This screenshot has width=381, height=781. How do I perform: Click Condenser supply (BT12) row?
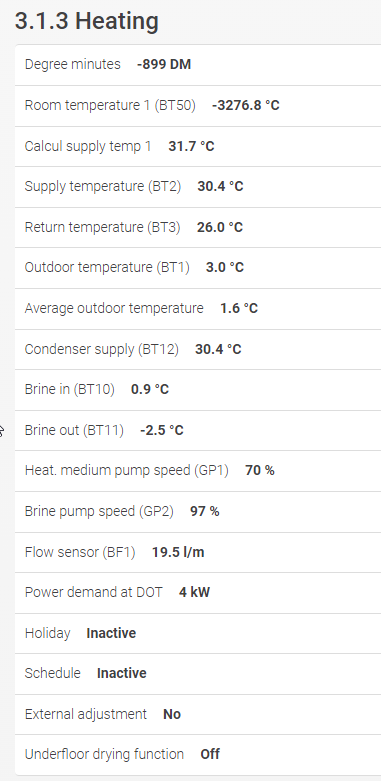(198, 349)
